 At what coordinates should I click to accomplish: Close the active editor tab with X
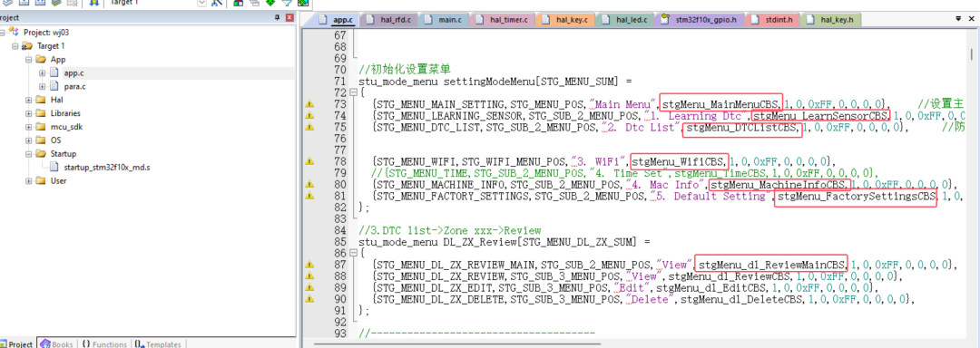tap(972, 19)
